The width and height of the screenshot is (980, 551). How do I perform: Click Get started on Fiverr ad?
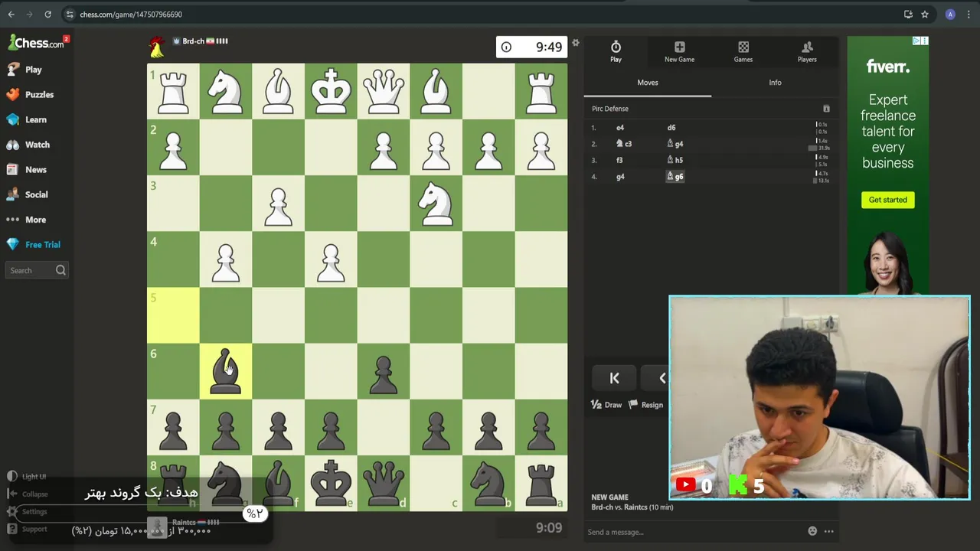[x=887, y=200]
